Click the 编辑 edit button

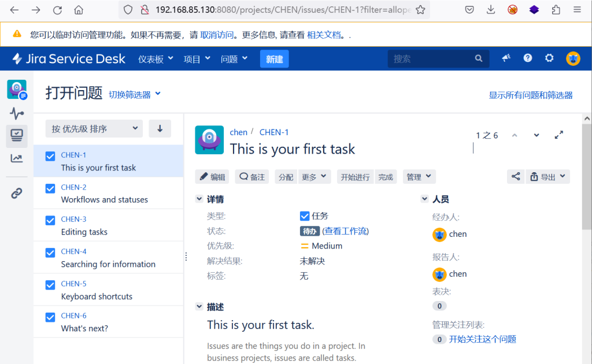point(212,177)
